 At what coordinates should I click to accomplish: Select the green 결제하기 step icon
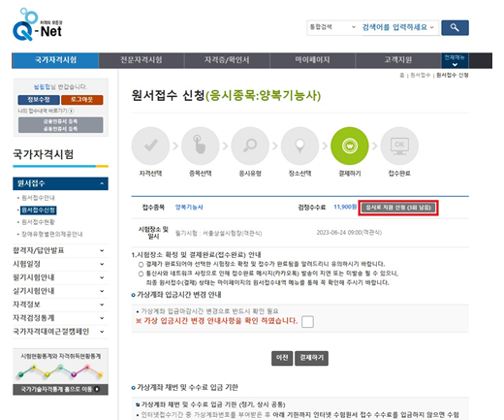click(x=350, y=145)
